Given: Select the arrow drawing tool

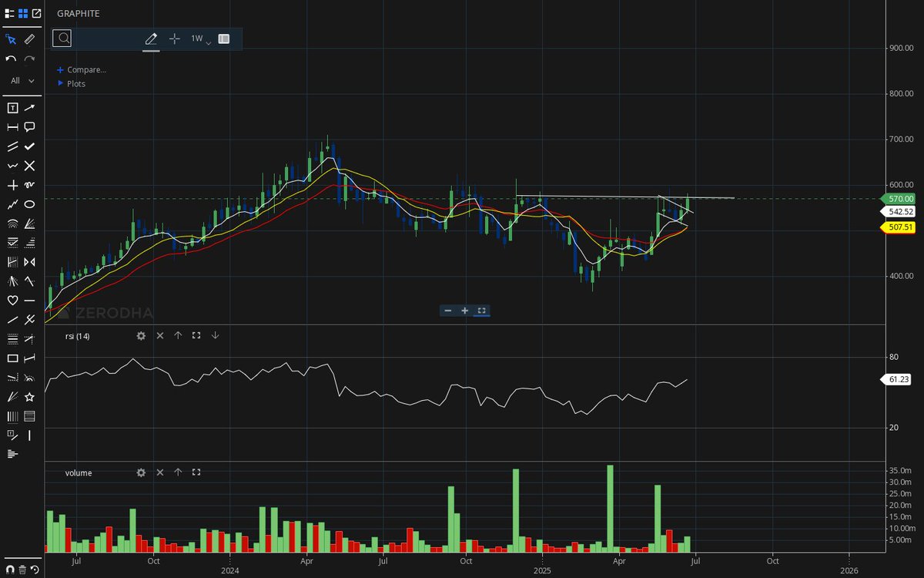Looking at the screenshot, I should tap(29, 108).
